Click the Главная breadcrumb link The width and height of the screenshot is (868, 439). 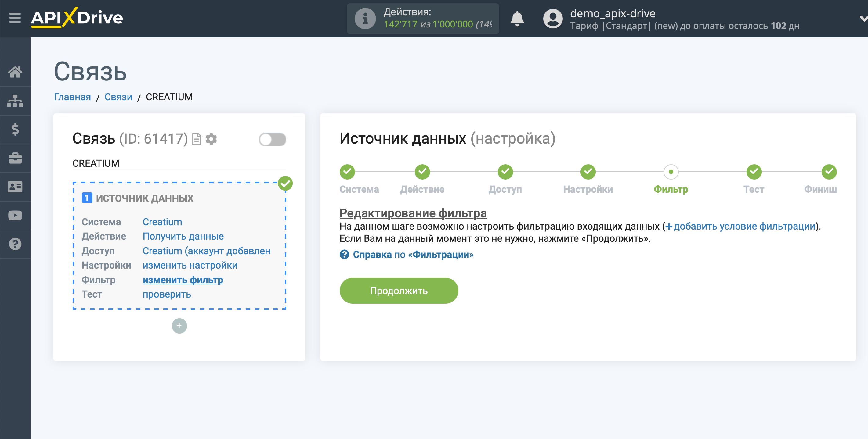(72, 97)
